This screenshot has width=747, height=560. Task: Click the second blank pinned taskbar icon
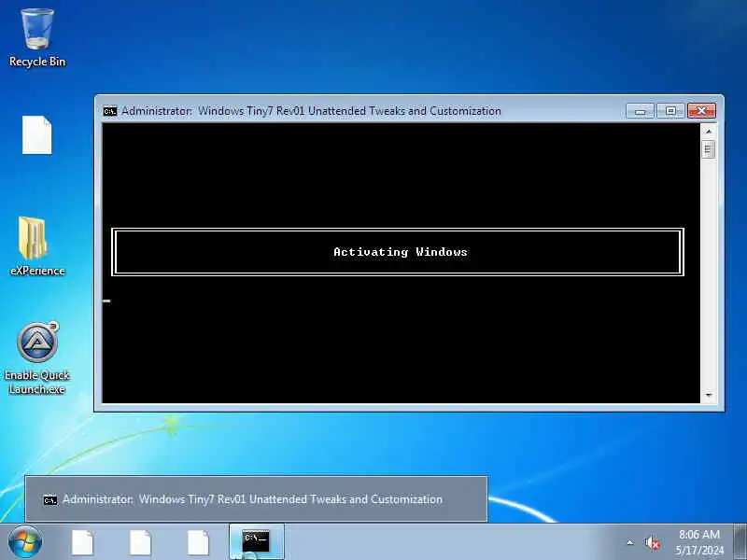click(x=141, y=543)
